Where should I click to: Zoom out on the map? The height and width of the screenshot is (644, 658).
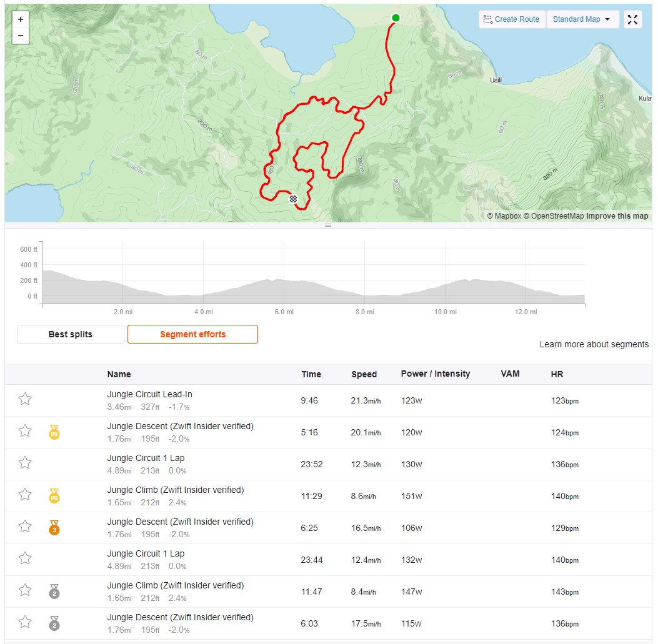(21, 36)
